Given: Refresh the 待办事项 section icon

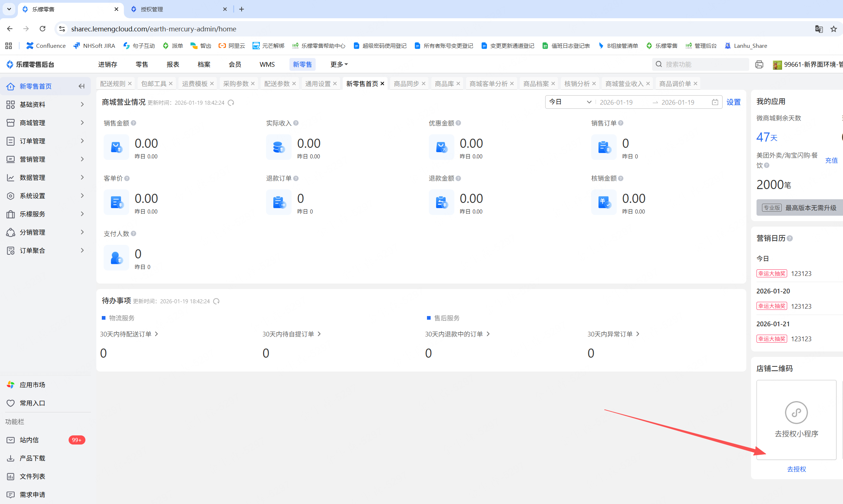Looking at the screenshot, I should pos(216,301).
